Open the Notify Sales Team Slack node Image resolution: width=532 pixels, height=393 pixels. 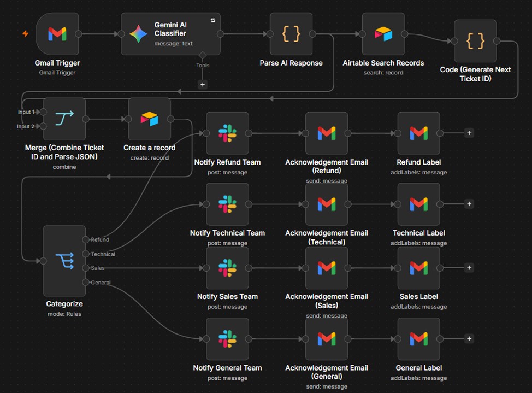point(227,268)
